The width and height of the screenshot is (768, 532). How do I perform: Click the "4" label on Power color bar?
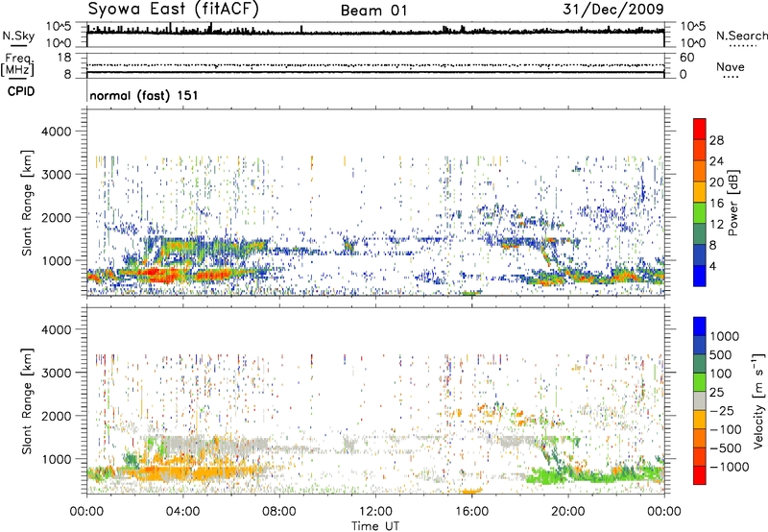[x=712, y=267]
